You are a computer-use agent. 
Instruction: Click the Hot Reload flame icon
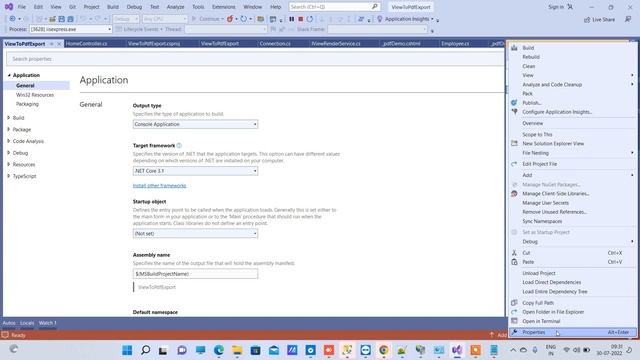(x=230, y=19)
